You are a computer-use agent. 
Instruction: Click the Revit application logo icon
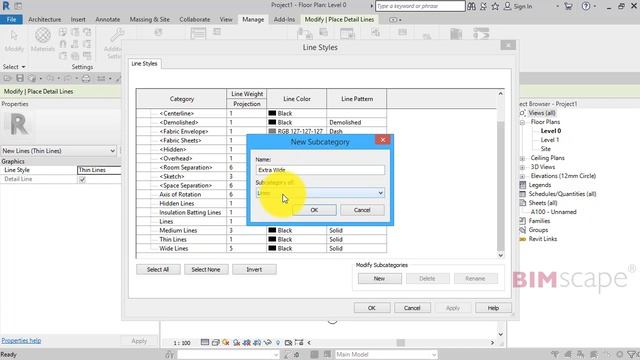click(6, 6)
